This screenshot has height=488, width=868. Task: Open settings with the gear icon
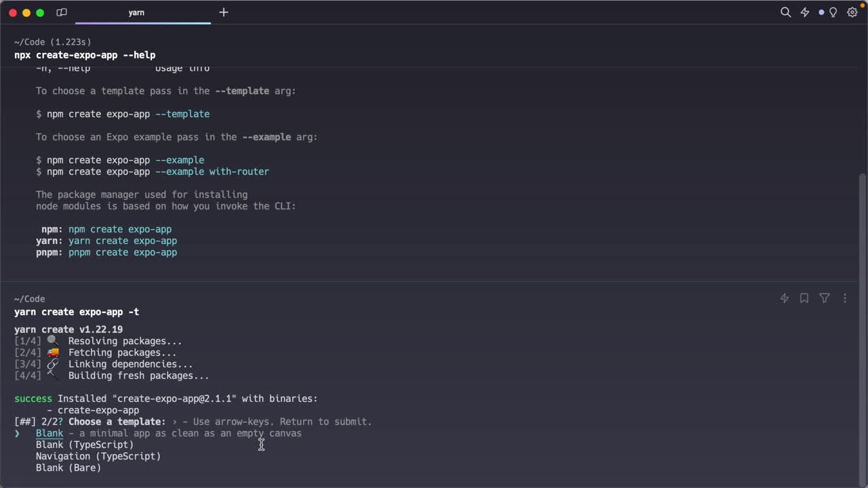tap(852, 12)
